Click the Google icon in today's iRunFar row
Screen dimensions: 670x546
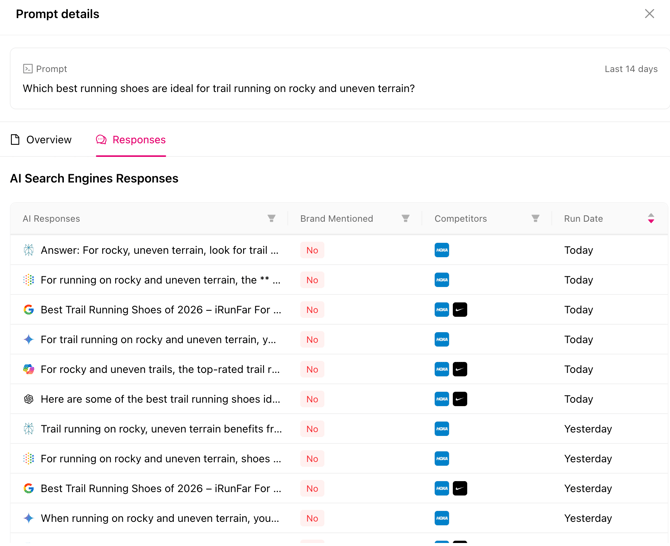pyautogui.click(x=28, y=310)
